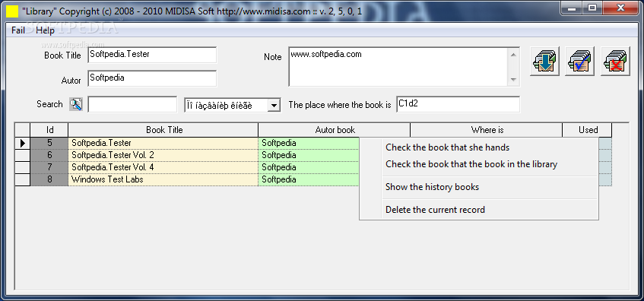Click the Id column header
The height and width of the screenshot is (301, 644).
point(49,130)
